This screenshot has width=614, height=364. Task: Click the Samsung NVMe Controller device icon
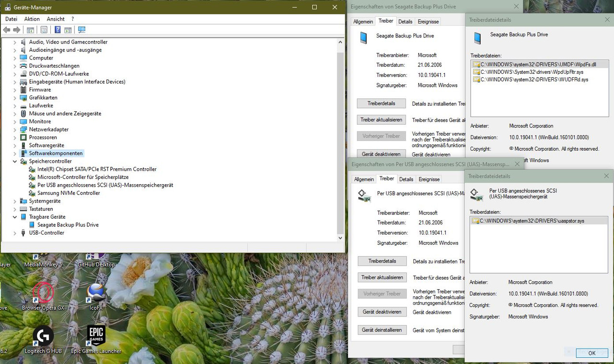point(32,193)
